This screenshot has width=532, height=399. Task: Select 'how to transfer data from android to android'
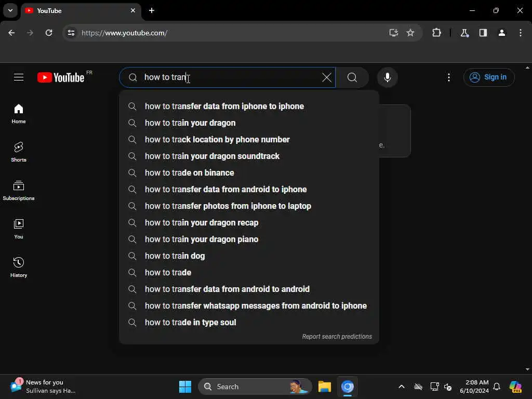(249, 289)
